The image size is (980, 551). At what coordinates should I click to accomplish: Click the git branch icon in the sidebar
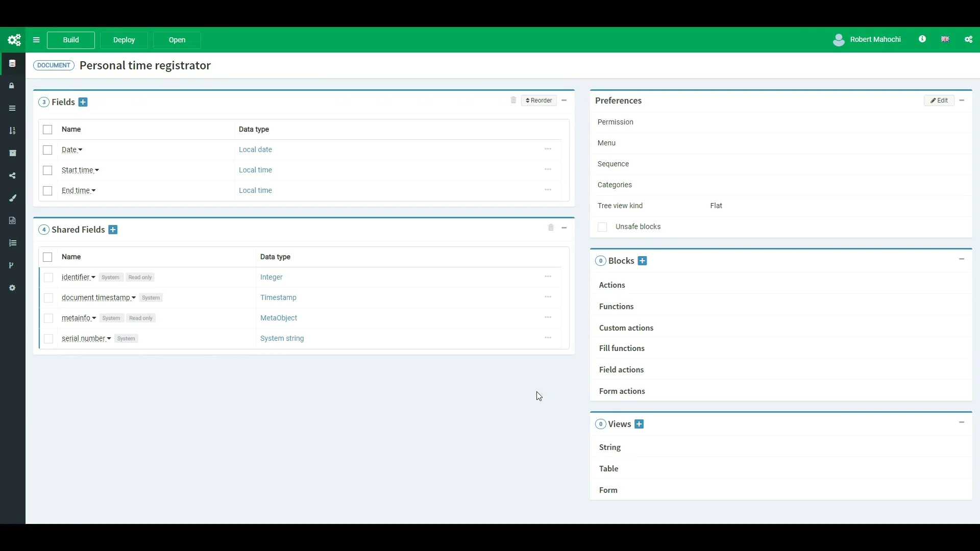[12, 265]
